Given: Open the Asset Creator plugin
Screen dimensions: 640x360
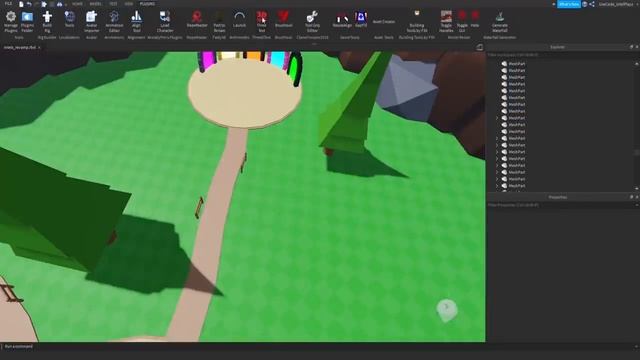Looking at the screenshot, I should [384, 22].
